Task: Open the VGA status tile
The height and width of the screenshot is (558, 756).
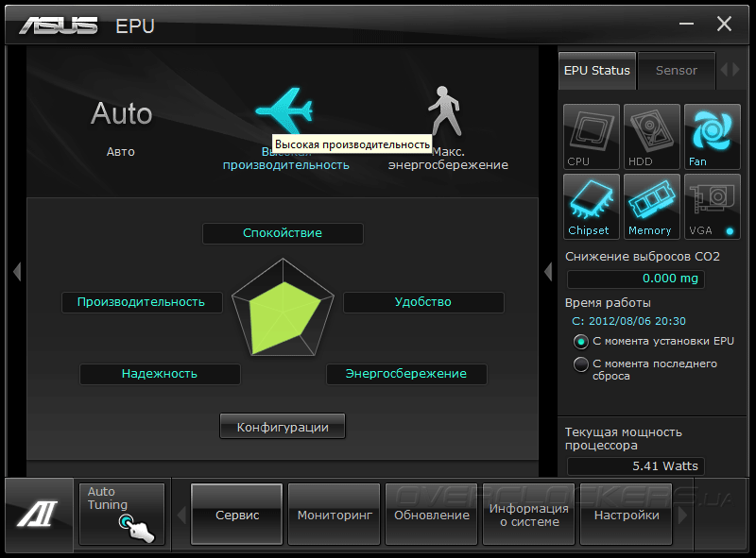Action: [x=713, y=206]
